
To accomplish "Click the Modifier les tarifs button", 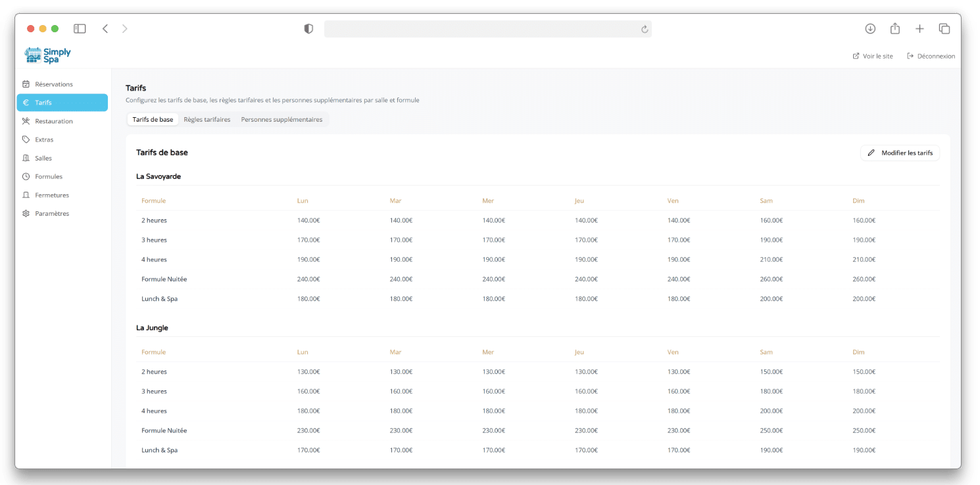I will 900,153.
